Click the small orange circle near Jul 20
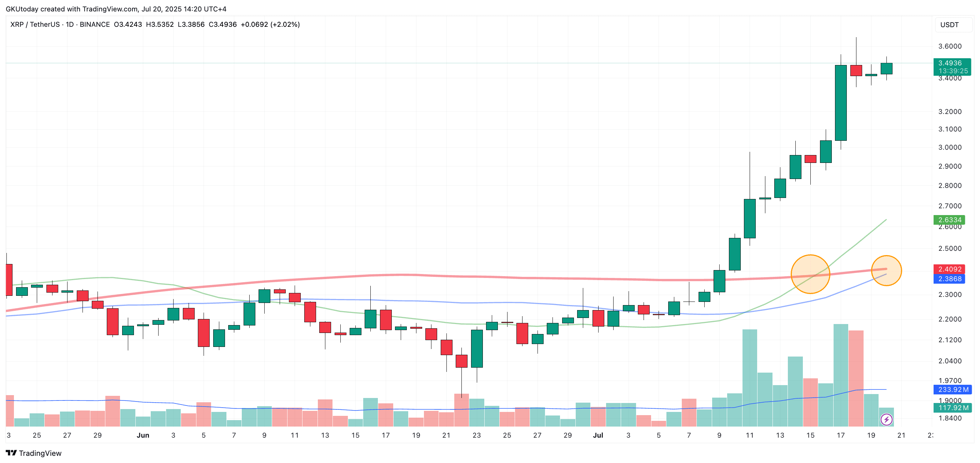The width and height of the screenshot is (980, 463). pos(886,270)
